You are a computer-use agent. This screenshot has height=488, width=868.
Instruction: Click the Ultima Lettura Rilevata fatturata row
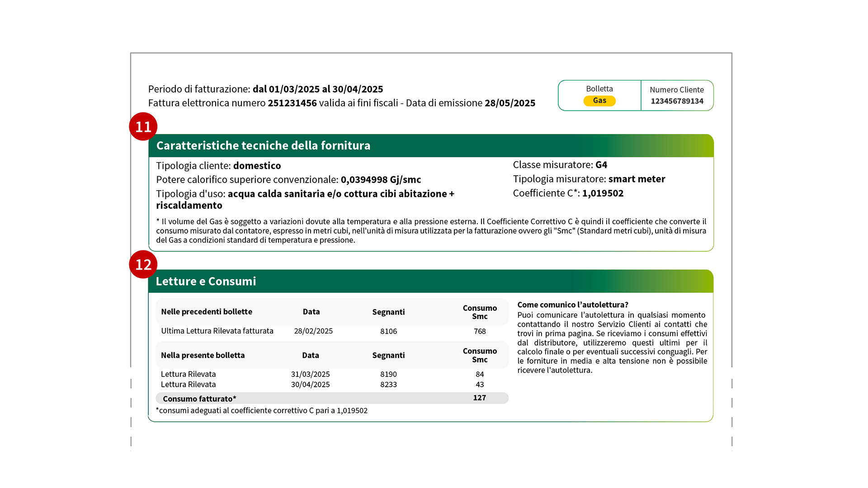pyautogui.click(x=217, y=331)
